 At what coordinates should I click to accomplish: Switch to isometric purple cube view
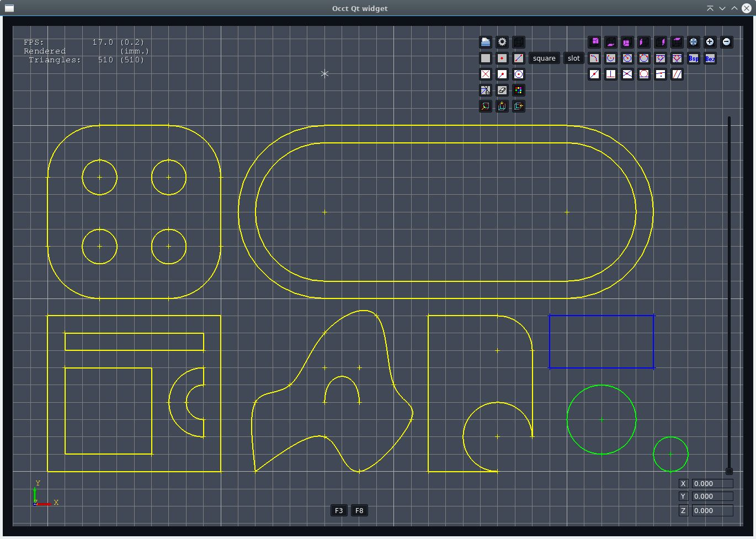coord(594,42)
